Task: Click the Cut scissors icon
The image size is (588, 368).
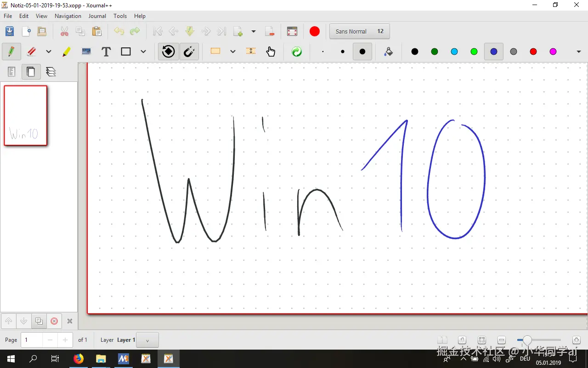Action: coord(64,31)
